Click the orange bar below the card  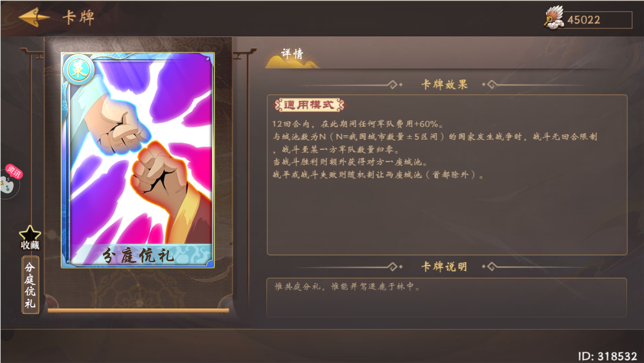click(138, 310)
